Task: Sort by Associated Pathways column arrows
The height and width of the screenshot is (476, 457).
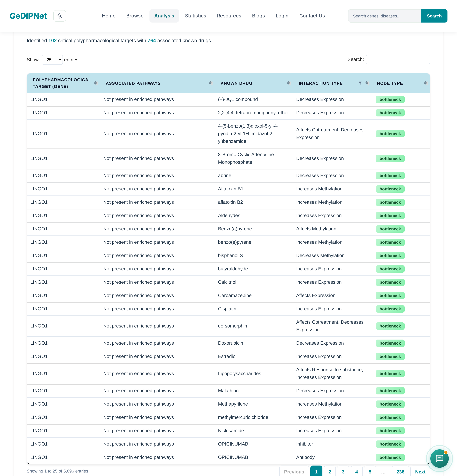Action: (x=210, y=83)
